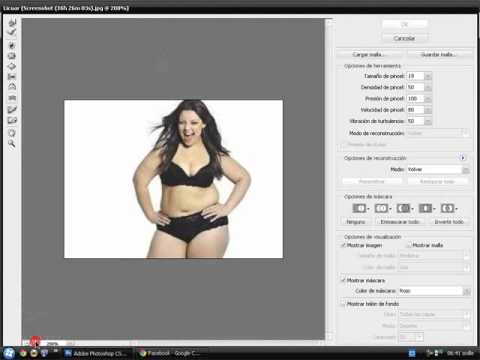Viewport: 480px width, 360px height.
Task: Click the Replace Selection mask icon
Action: [360, 208]
